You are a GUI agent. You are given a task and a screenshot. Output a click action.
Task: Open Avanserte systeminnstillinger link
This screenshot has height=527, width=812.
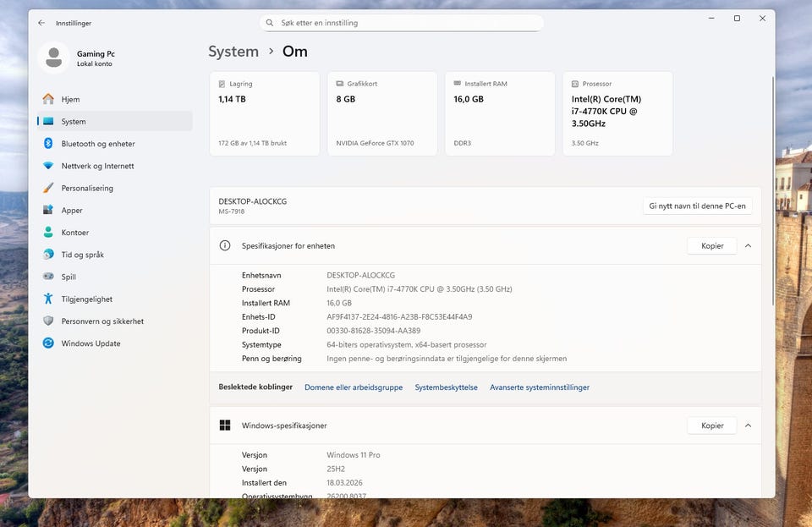(x=539, y=387)
